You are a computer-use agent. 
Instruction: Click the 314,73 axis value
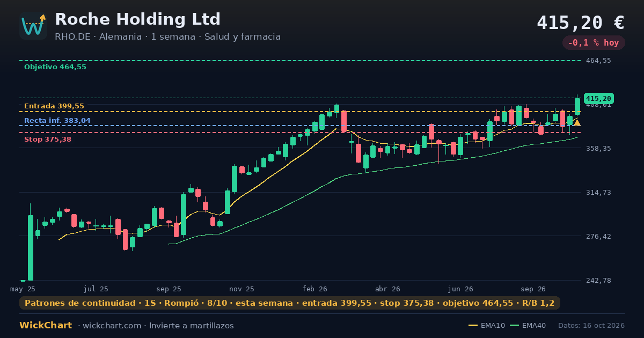pyautogui.click(x=598, y=192)
